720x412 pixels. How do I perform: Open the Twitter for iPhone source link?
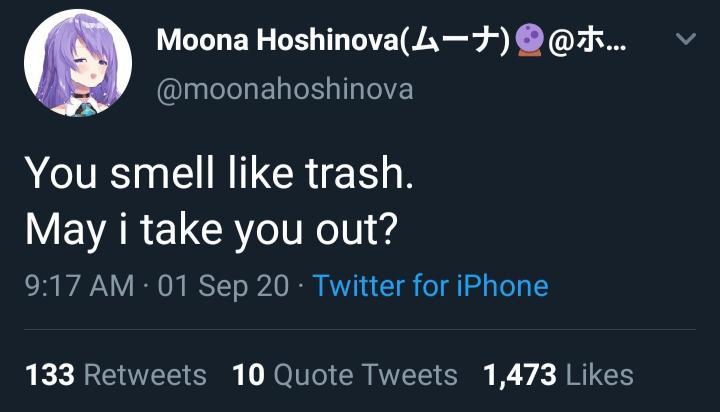click(430, 286)
